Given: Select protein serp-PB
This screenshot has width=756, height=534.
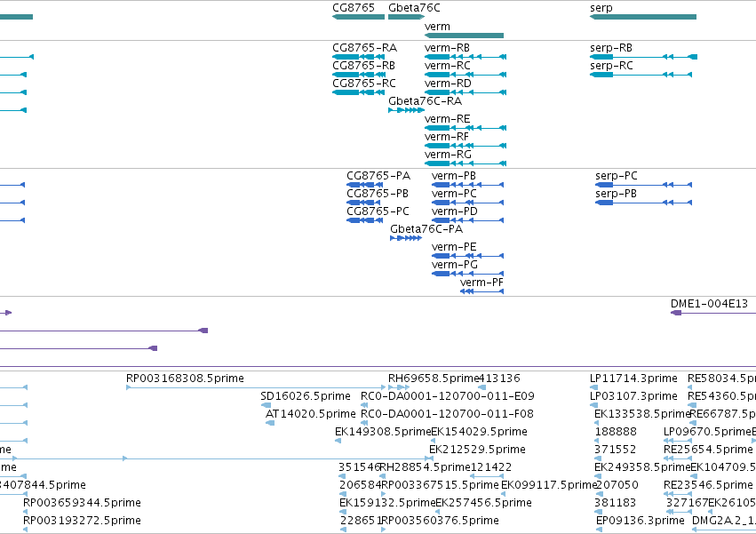Looking at the screenshot, I should [x=644, y=203].
